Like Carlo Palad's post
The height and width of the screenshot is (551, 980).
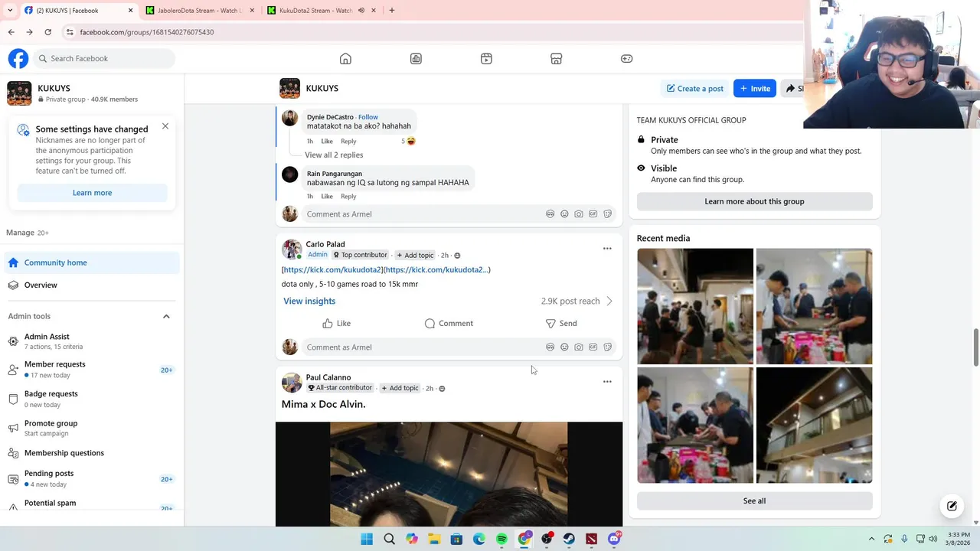point(337,324)
